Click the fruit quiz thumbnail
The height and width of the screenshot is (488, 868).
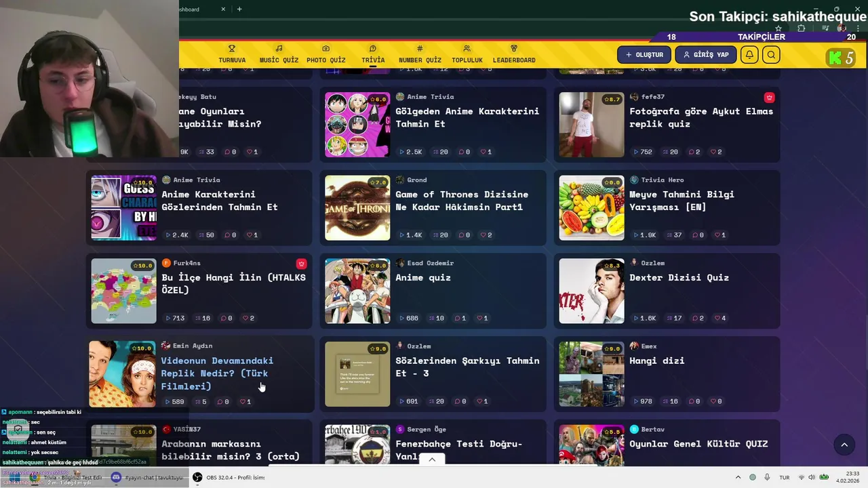click(x=591, y=208)
